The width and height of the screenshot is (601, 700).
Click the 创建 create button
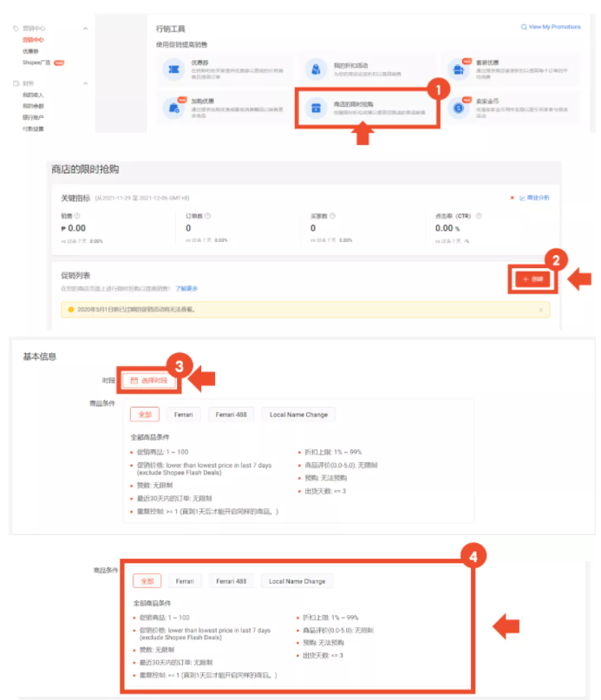pyautogui.click(x=532, y=279)
